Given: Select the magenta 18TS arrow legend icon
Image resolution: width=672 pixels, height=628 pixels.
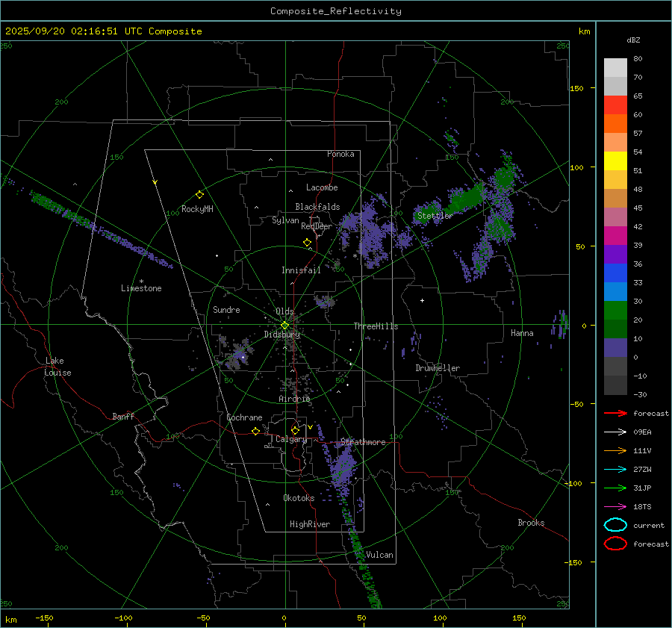Looking at the screenshot, I should [x=615, y=506].
